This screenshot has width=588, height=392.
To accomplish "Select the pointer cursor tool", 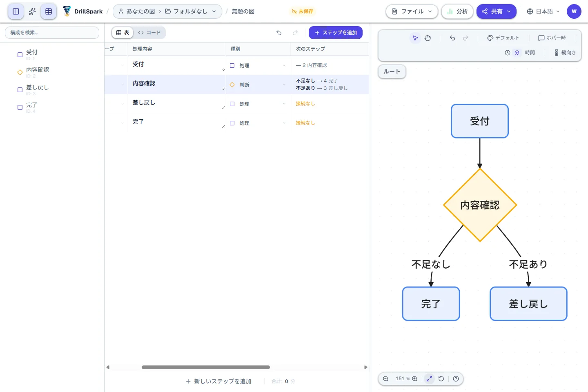I will tap(415, 38).
